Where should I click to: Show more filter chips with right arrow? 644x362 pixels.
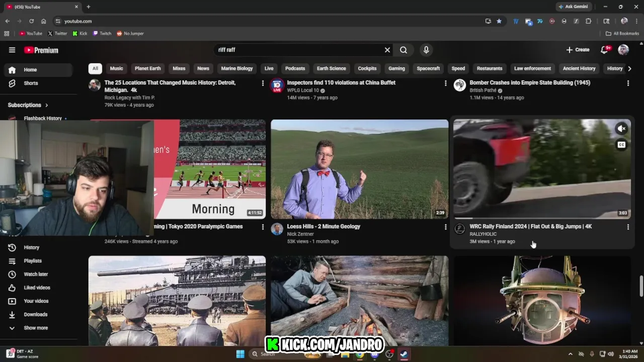pyautogui.click(x=629, y=68)
